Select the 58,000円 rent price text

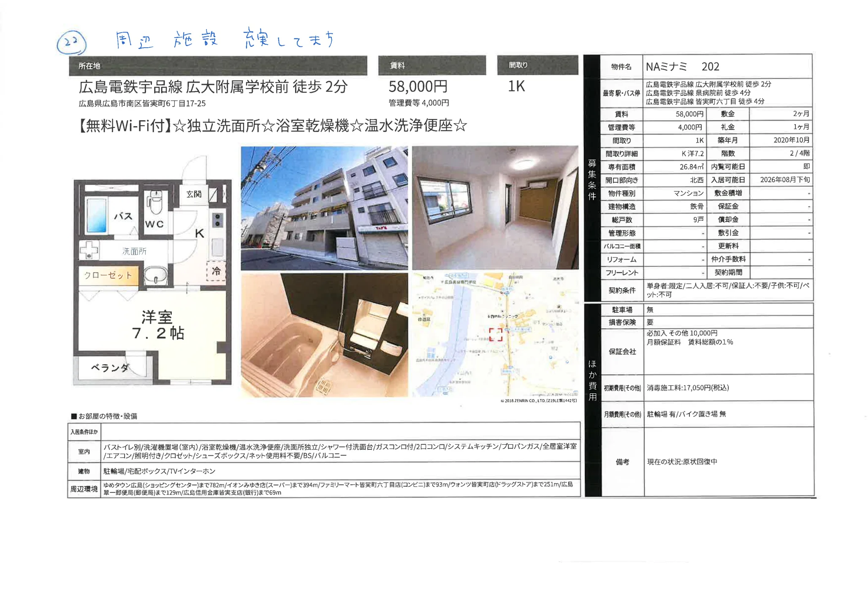coord(418,87)
